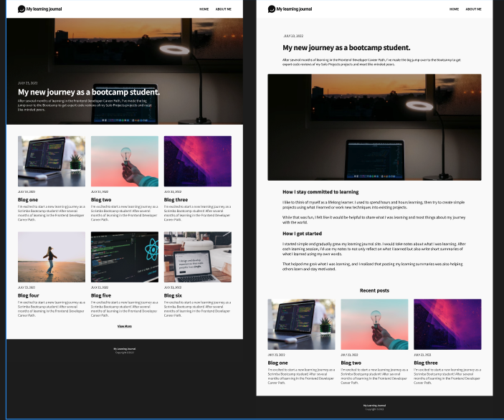Viewport: 504px width, 420px height.
Task: Click the logo icon in the right page header
Action: [x=272, y=9]
